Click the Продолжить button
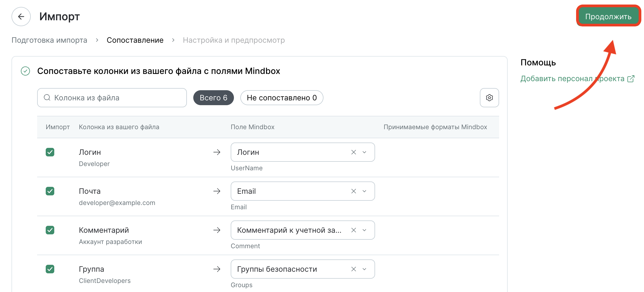644x292 pixels. tap(608, 17)
